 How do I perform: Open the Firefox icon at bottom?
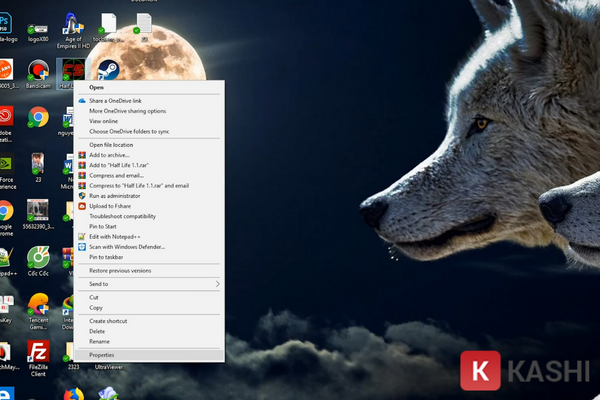tap(72, 394)
